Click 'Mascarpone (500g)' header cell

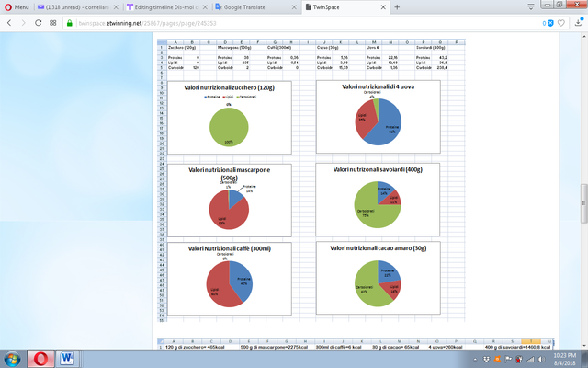[234, 48]
